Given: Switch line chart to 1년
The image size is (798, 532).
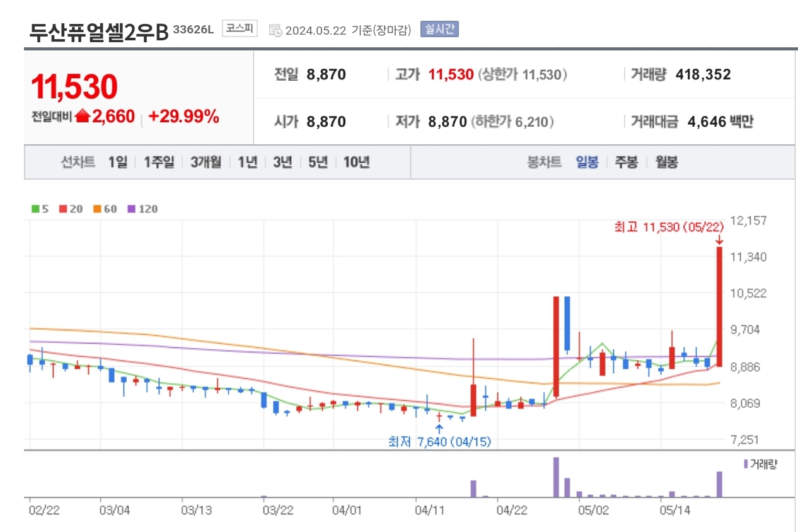Looking at the screenshot, I should (247, 162).
